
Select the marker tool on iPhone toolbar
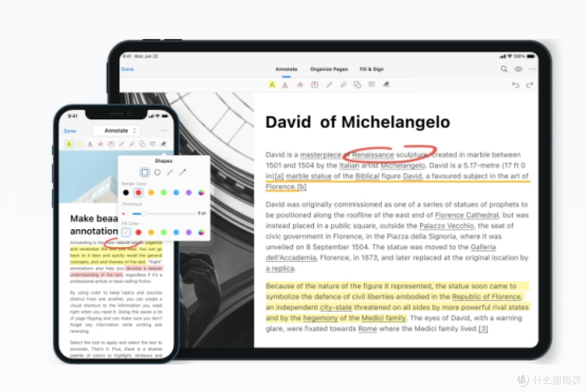[132, 144]
